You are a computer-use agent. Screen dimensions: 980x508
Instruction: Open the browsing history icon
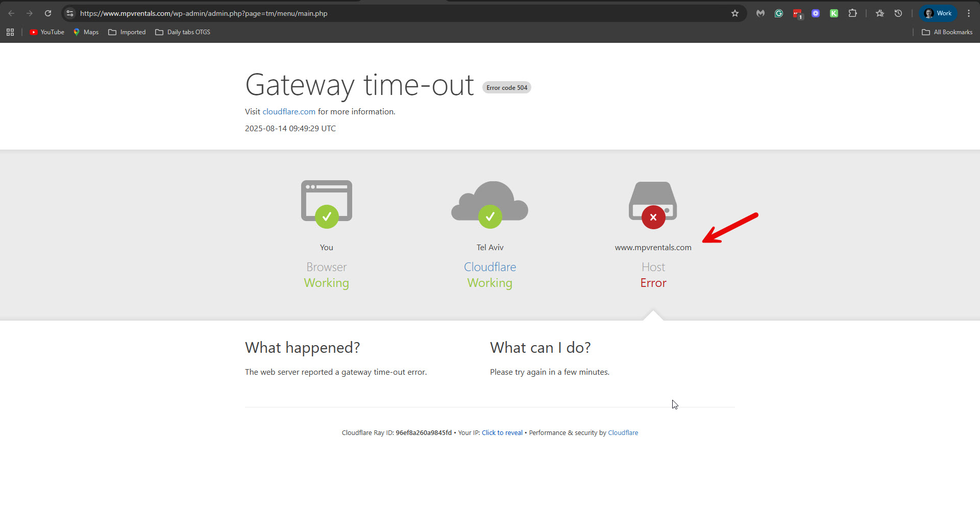click(898, 13)
